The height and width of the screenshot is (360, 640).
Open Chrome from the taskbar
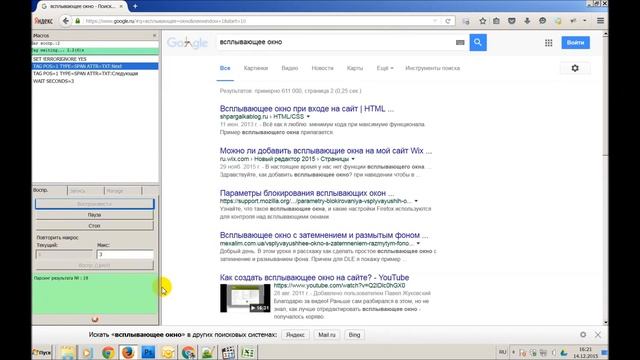(x=108, y=352)
